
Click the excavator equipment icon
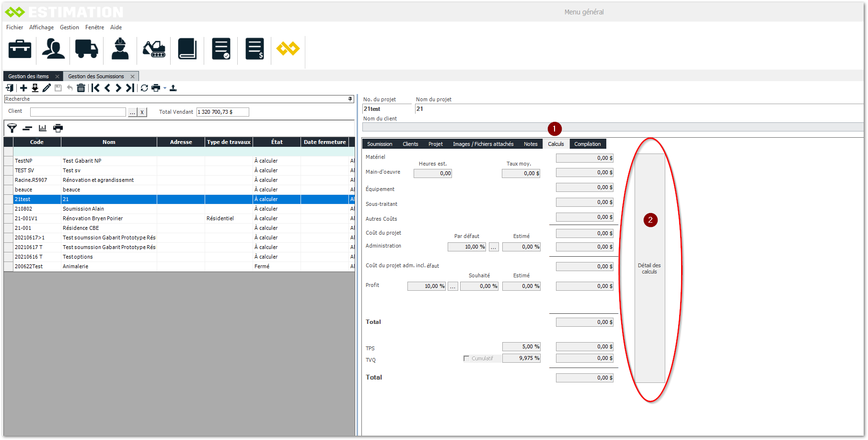point(154,49)
